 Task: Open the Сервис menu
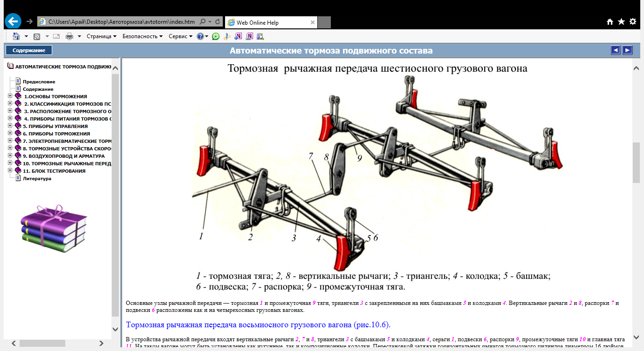[180, 36]
